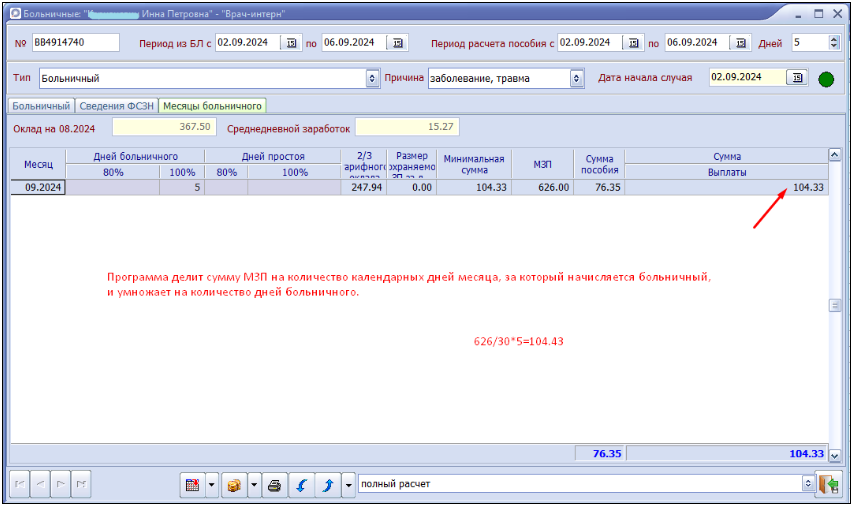Click the blue down-curved arrow icon

301,485
